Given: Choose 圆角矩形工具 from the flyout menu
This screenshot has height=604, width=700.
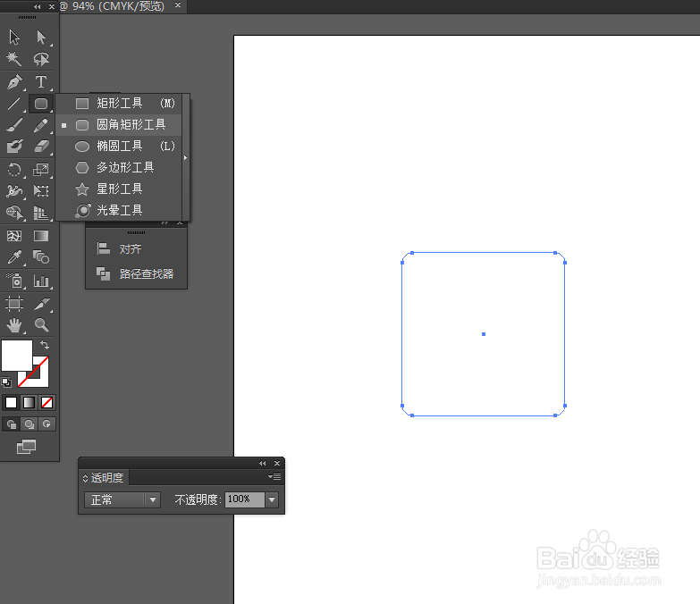Looking at the screenshot, I should (x=120, y=125).
